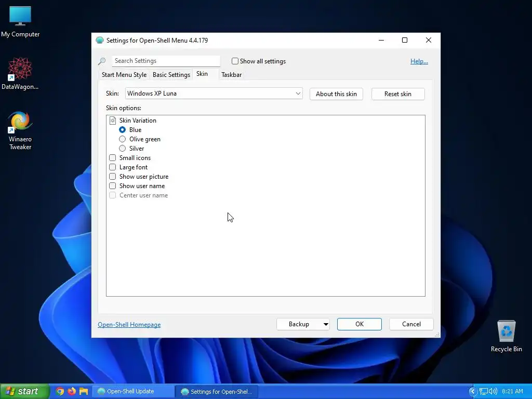Expand hidden tray icons chevron
Viewport: 532px width, 399px height.
click(473, 392)
